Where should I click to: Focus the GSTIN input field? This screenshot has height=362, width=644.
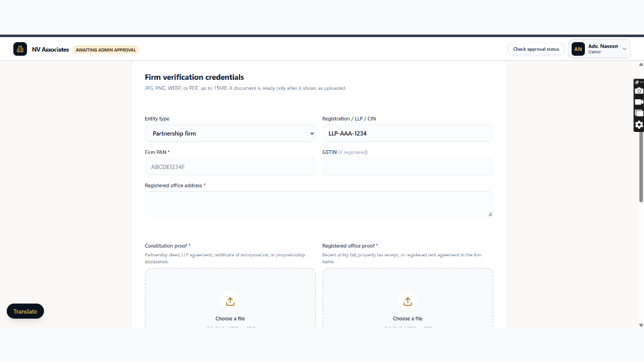tap(408, 167)
